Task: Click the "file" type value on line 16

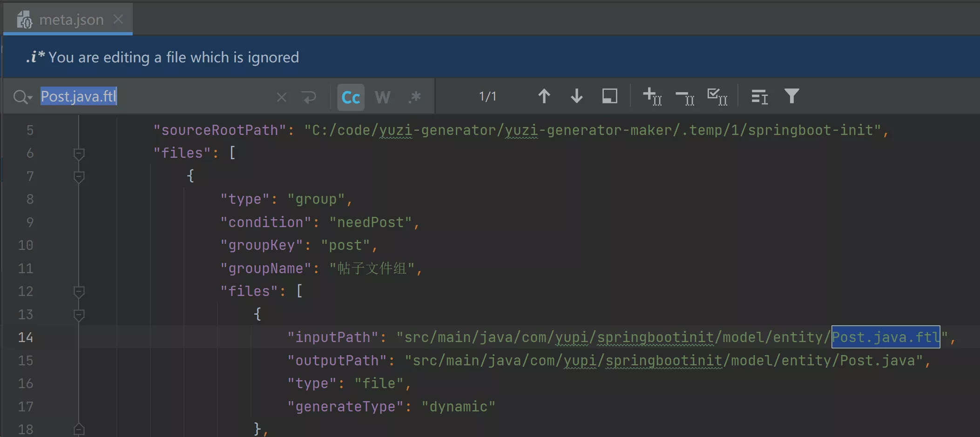Action: [378, 383]
